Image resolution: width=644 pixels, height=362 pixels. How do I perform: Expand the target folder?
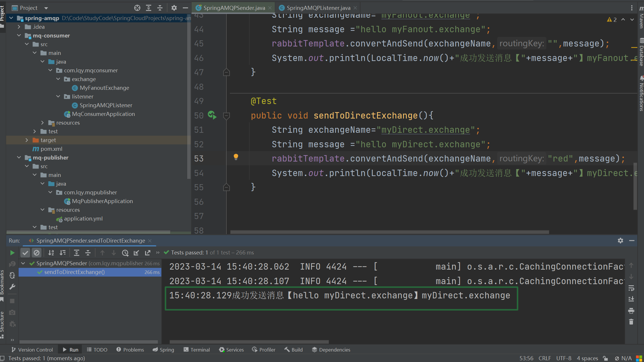27,140
